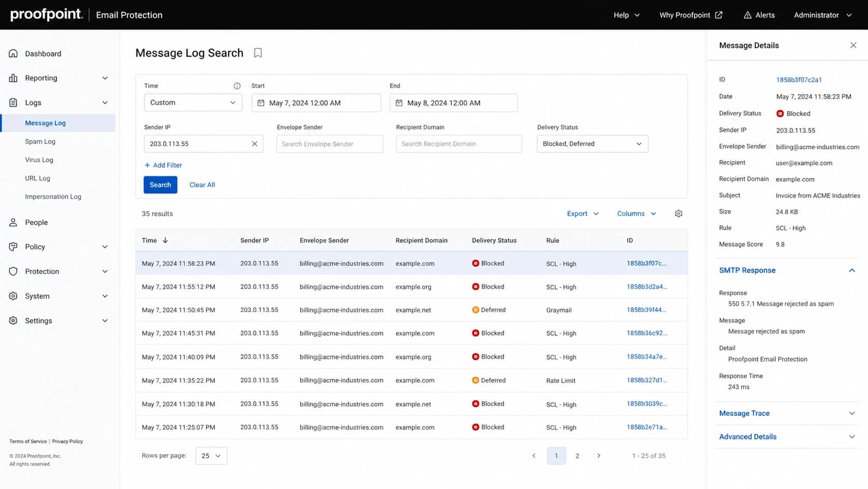Close the Message Details panel

pos(853,45)
